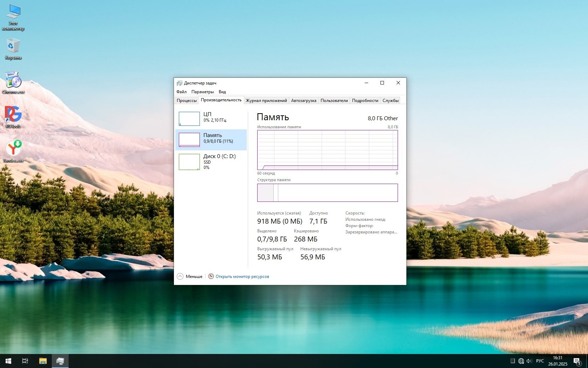
Task: Click the Yandex.exe desktop icon
Action: click(13, 150)
